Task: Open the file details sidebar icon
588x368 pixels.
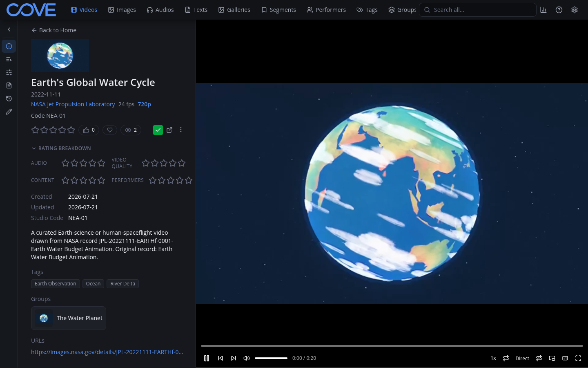Action: 9,85
